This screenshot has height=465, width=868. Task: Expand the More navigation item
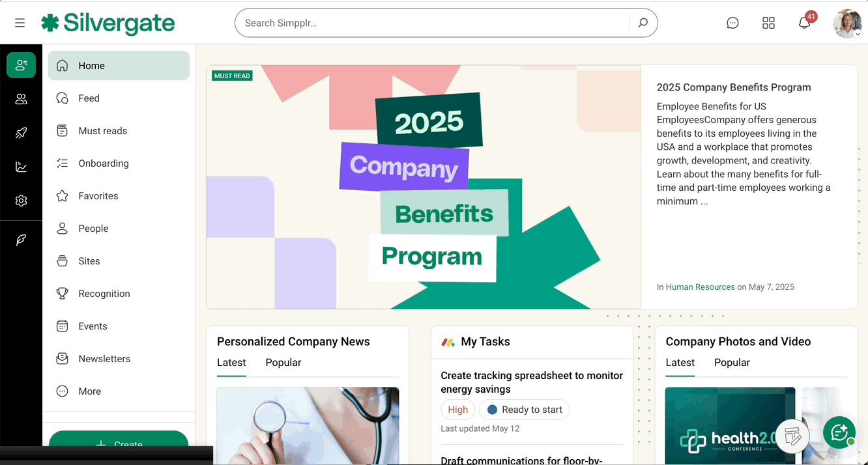pyautogui.click(x=90, y=391)
